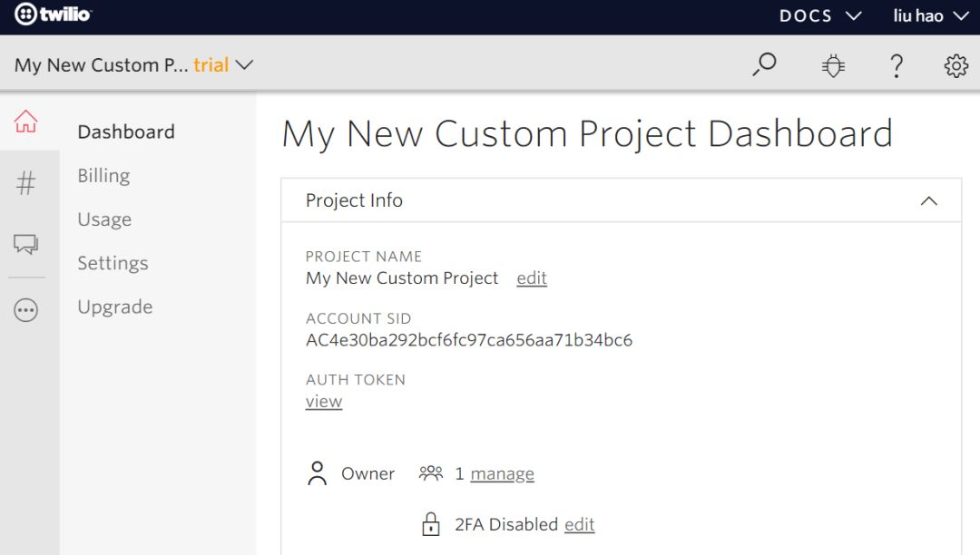Click the Owner person icon
This screenshot has width=980, height=555.
click(x=317, y=473)
